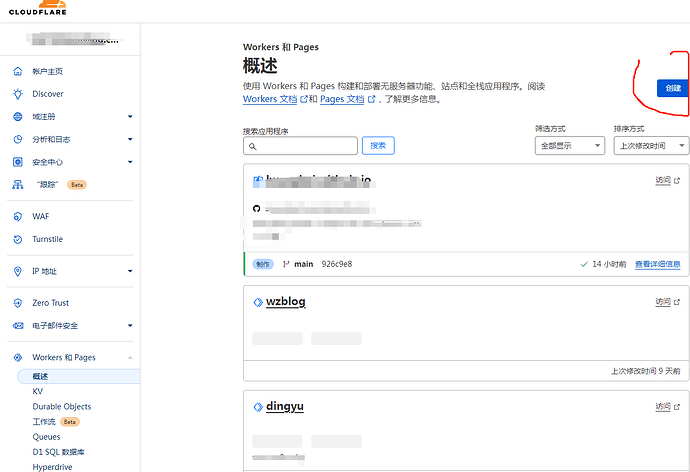This screenshot has height=472, width=690.
Task: Expand the 电子邮件安全 menu arrow
Action: coord(130,326)
